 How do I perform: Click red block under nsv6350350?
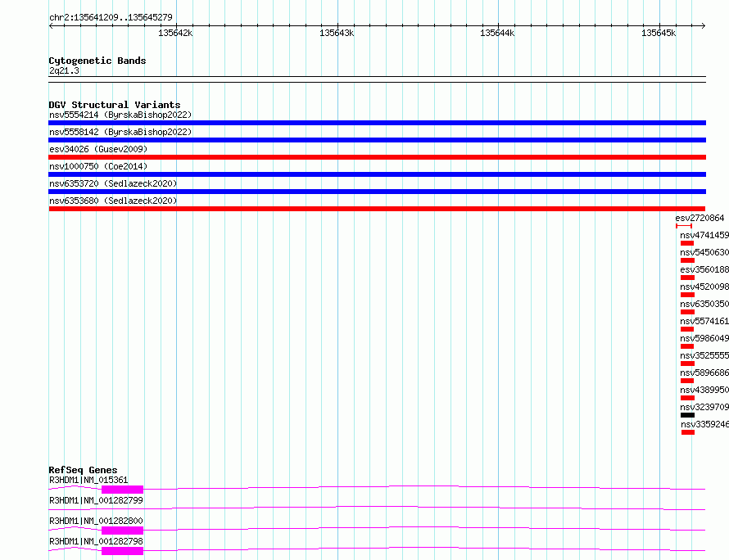tap(687, 312)
